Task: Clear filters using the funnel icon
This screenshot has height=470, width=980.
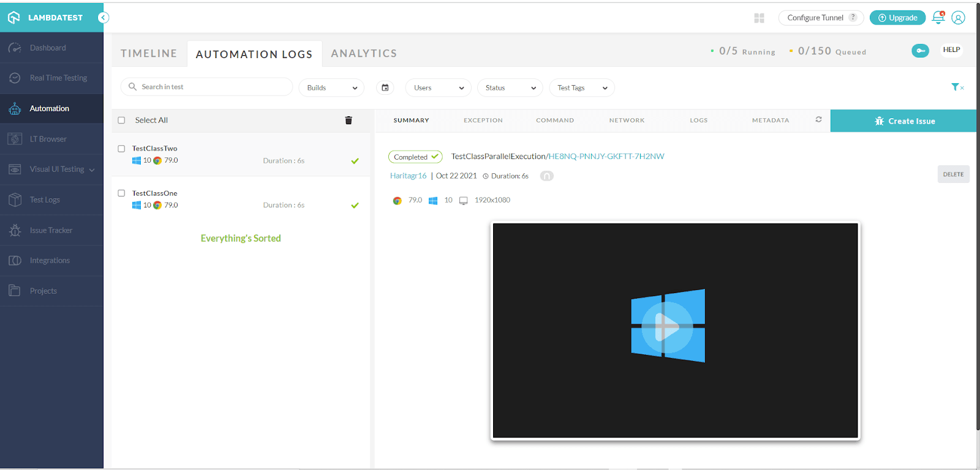Action: pyautogui.click(x=957, y=88)
